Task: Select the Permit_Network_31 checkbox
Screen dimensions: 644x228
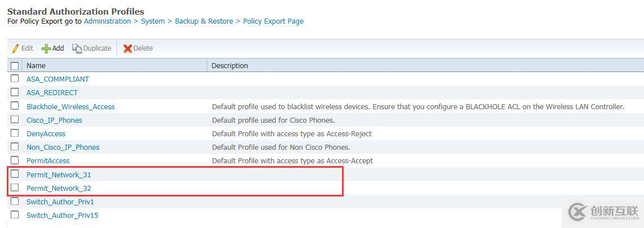Action: (x=15, y=174)
